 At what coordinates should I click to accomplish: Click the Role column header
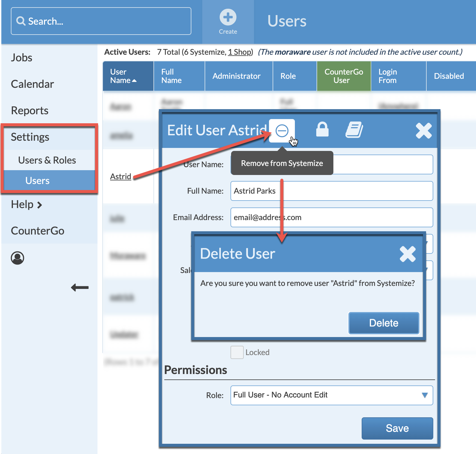[295, 76]
